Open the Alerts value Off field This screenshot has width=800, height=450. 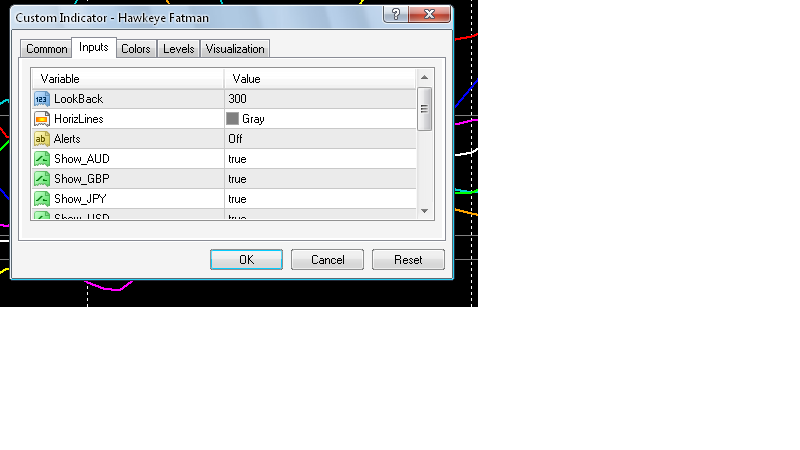click(236, 139)
